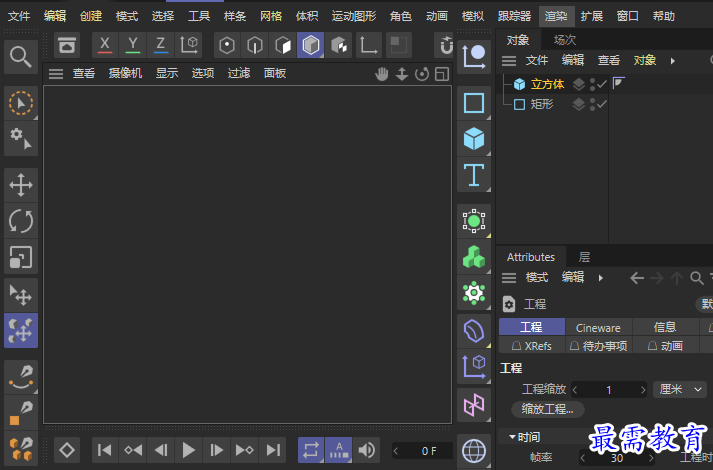Screen dimensions: 713x470
Task: Click the purple deformer bend icon
Action: pos(474,331)
